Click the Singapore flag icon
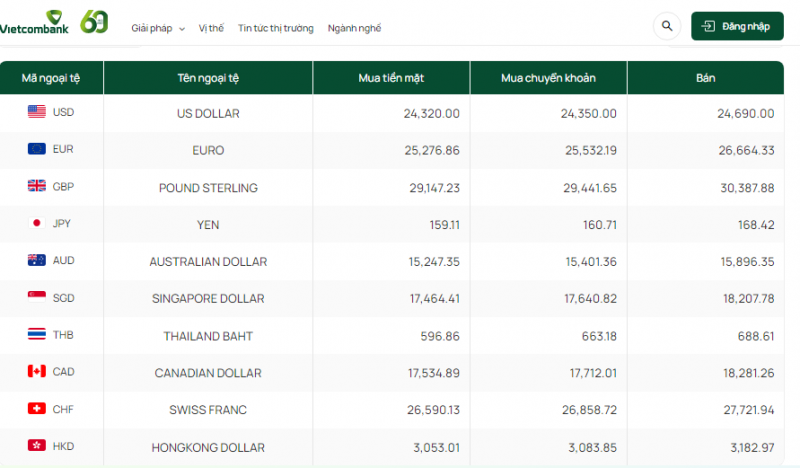Image resolution: width=800 pixels, height=468 pixels. tap(37, 297)
